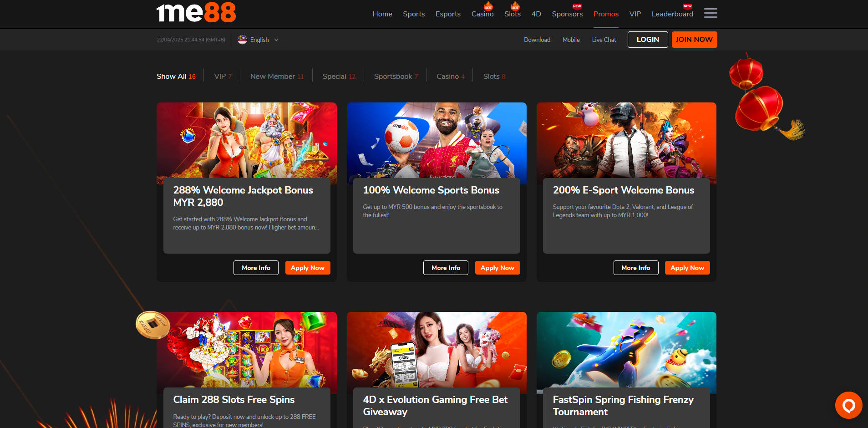
Task: Click the me88 logo
Action: [x=196, y=13]
